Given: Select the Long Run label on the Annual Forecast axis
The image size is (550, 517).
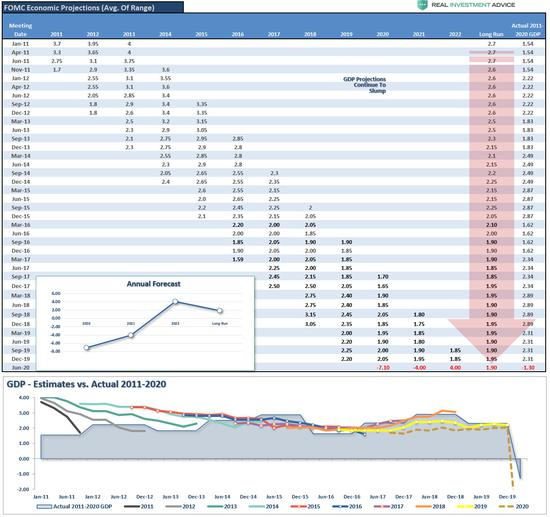Looking at the screenshot, I should point(220,323).
